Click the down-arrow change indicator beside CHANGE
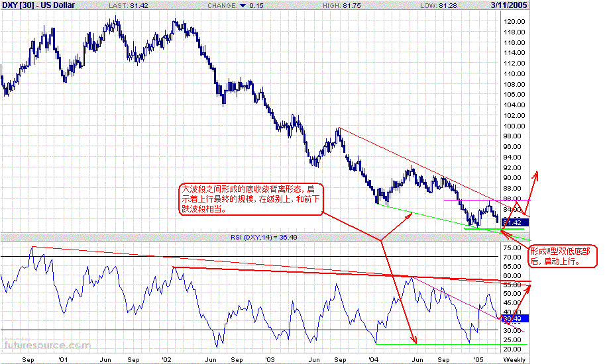607x364 pixels. point(243,5)
